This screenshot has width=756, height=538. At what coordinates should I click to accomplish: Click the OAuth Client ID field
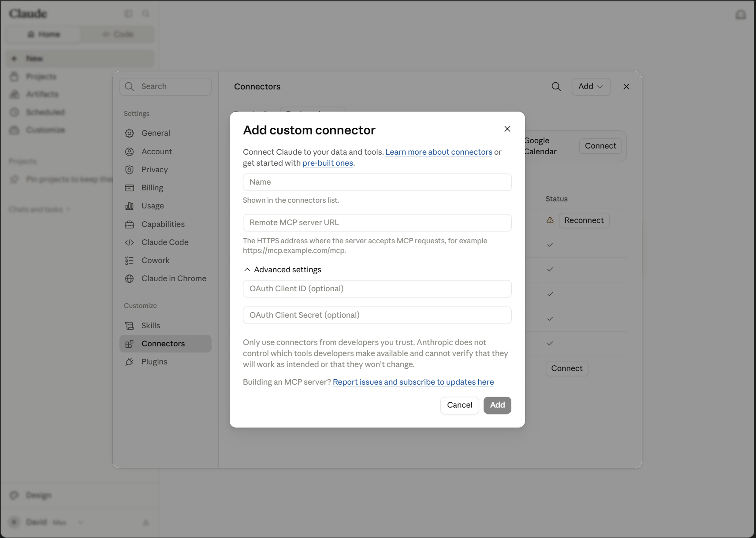pos(377,289)
